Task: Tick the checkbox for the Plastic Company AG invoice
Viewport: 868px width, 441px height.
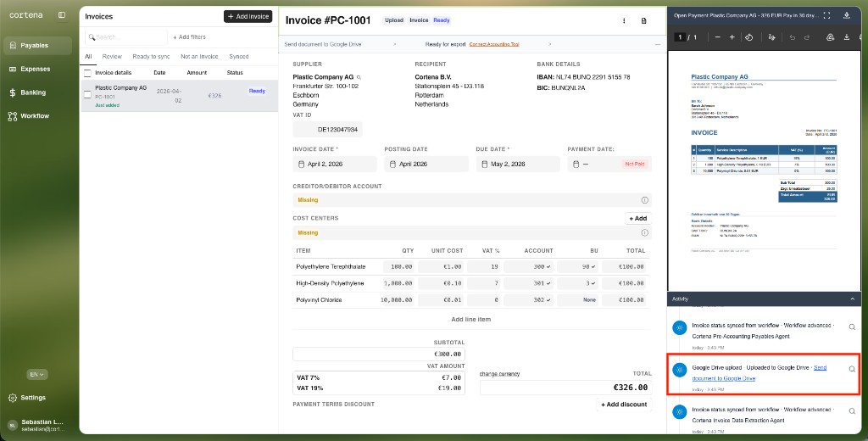Action: point(87,95)
